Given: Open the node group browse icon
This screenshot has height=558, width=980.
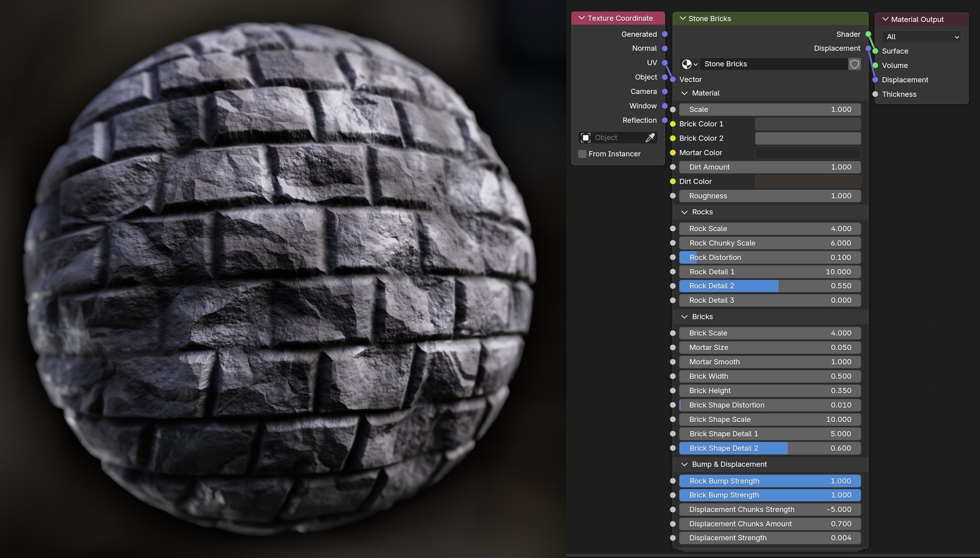Looking at the screenshot, I should tap(689, 64).
